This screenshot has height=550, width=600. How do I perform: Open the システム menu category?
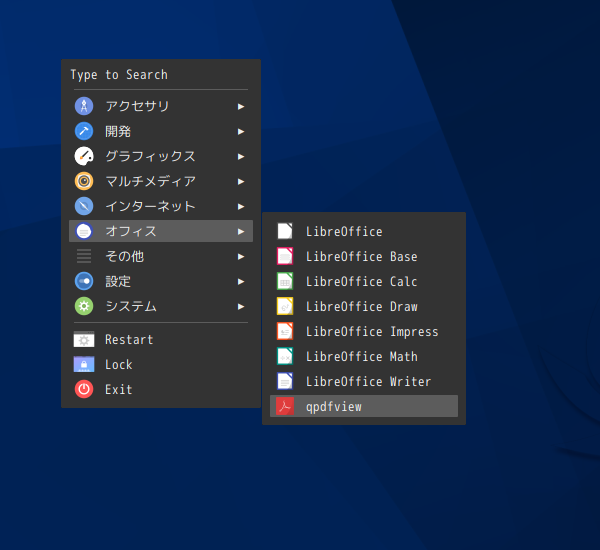[x=161, y=306]
